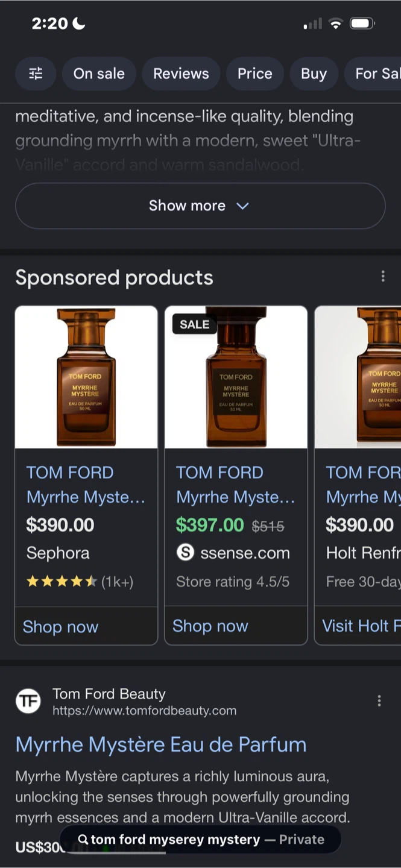The image size is (401, 868).
Task: Open the search filter settings icon
Action: 36,74
